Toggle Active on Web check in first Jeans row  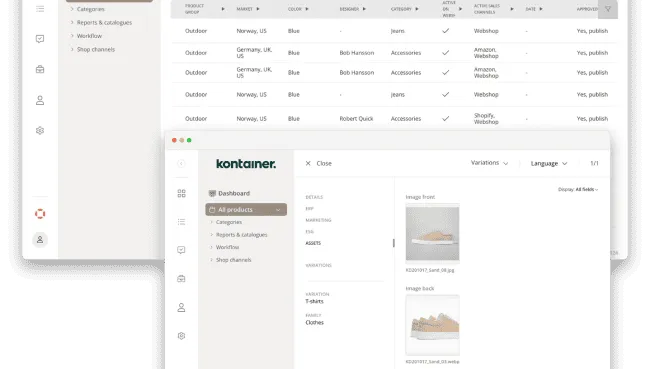coord(446,31)
